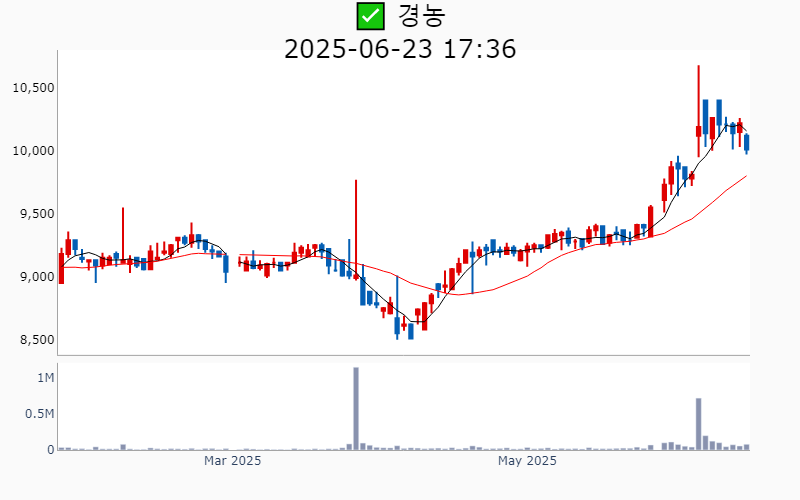Click the Mar 2025 date label
This screenshot has width=800, height=500.
tap(232, 461)
